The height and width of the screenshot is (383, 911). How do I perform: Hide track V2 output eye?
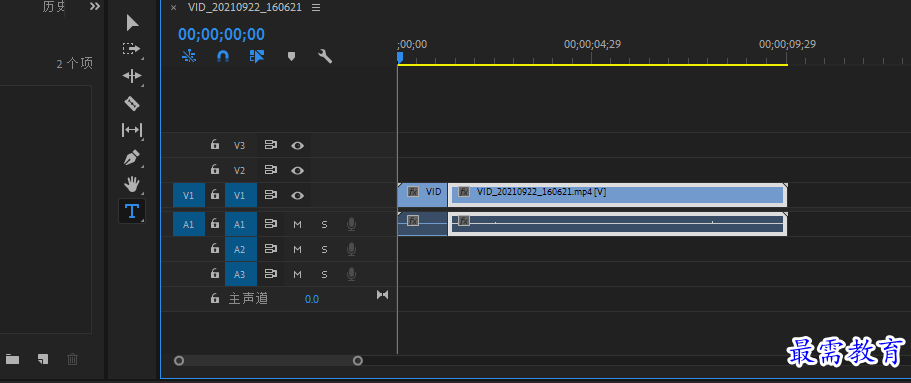click(x=297, y=170)
